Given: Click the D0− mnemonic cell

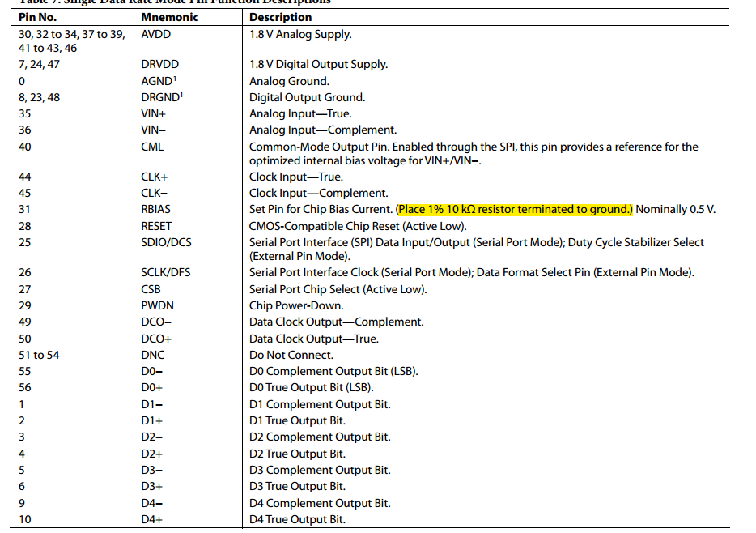Looking at the screenshot, I should point(152,372).
